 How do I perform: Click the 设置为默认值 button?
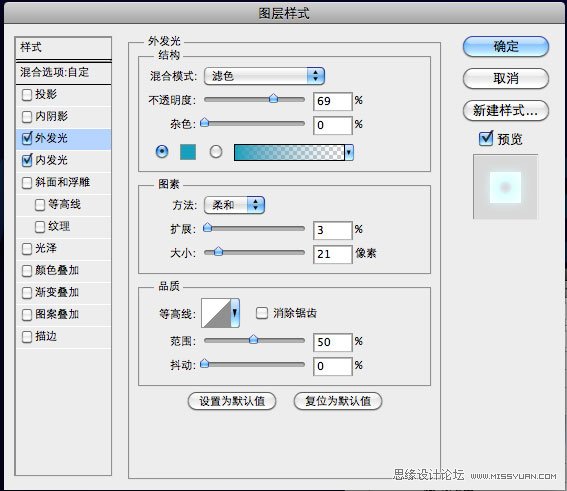pyautogui.click(x=232, y=401)
